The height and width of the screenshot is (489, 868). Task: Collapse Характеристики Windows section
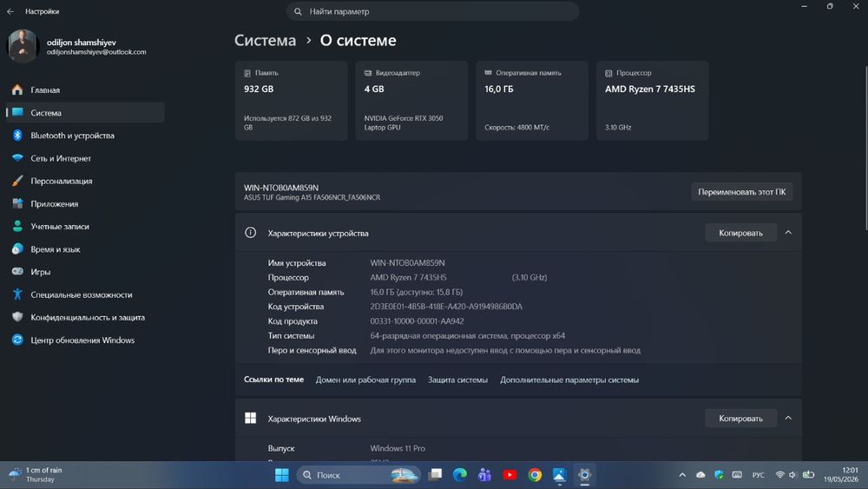(788, 418)
